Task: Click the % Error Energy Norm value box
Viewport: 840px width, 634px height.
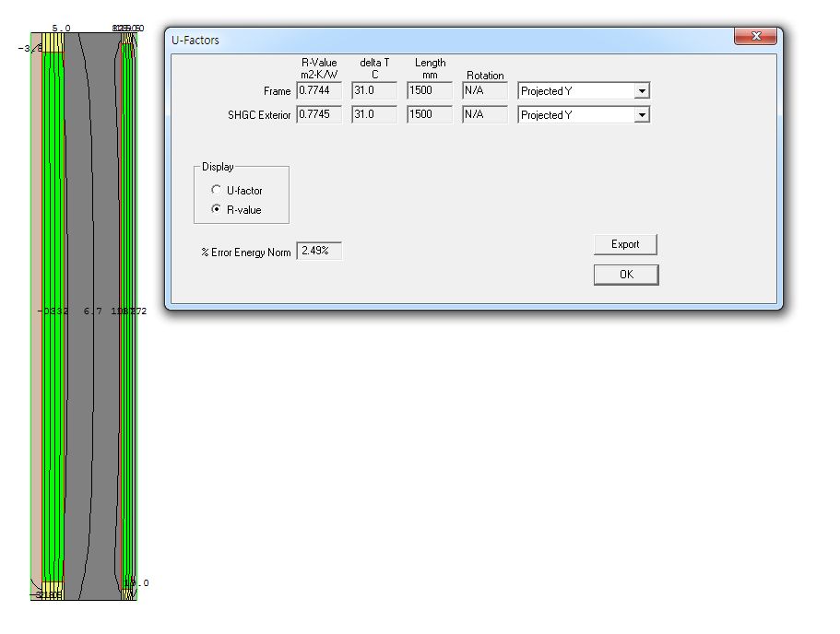Action: click(319, 251)
